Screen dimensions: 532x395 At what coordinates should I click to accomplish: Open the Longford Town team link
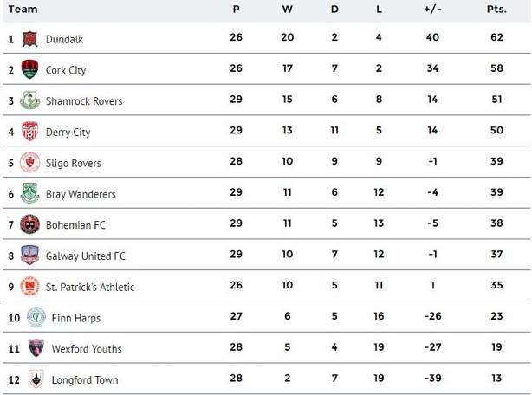coord(85,380)
